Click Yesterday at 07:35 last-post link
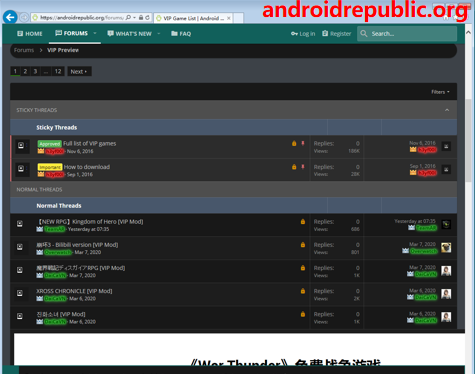Viewport: 476px width, 374px height. coord(415,221)
